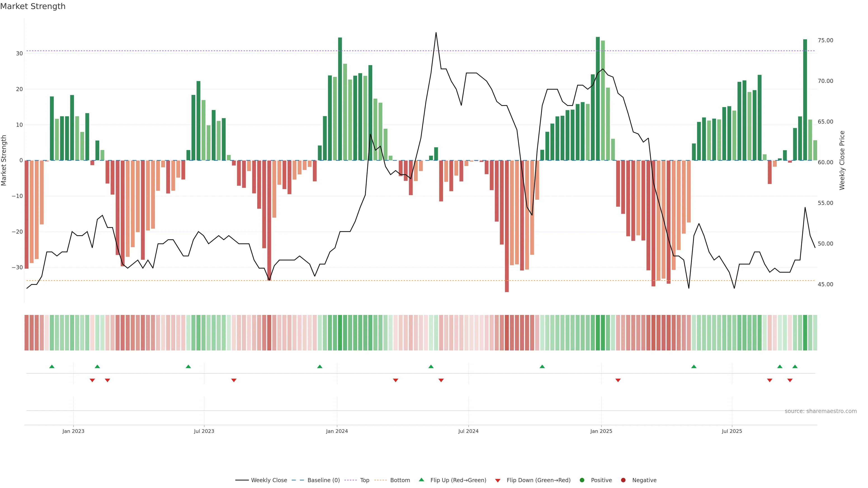Click the first green flip-up triangle marker

[x=52, y=366]
